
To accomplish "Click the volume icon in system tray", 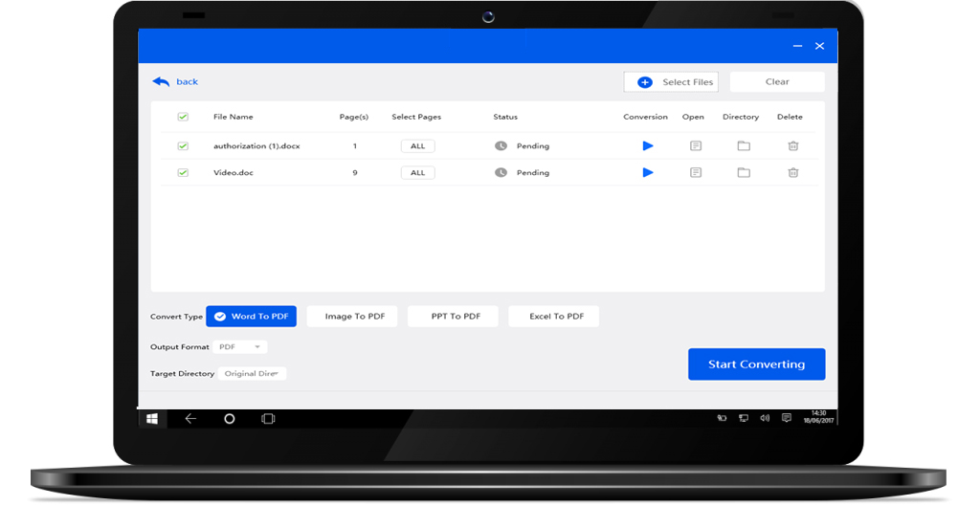I will click(x=765, y=418).
